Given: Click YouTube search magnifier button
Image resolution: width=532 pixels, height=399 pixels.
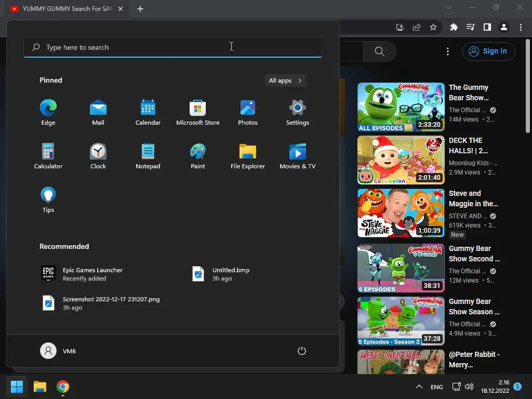Looking at the screenshot, I should tap(380, 51).
